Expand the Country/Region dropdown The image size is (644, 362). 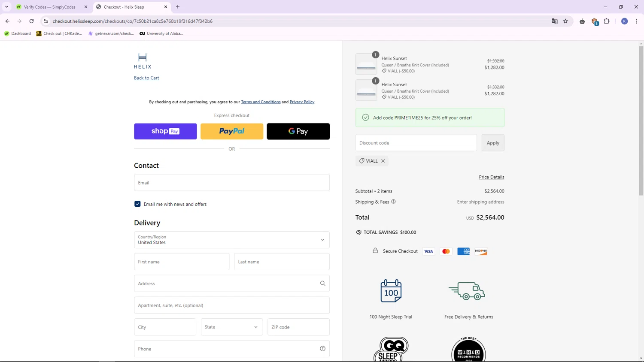[232, 240]
